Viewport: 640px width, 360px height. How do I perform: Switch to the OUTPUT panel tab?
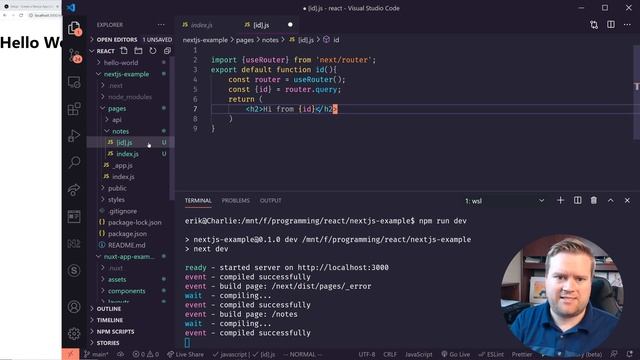[271, 201]
